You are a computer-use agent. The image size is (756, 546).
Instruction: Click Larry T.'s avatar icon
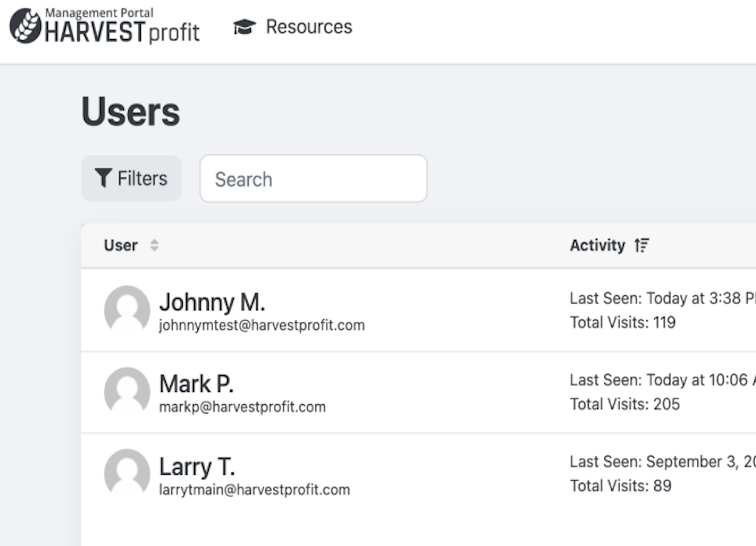(127, 473)
